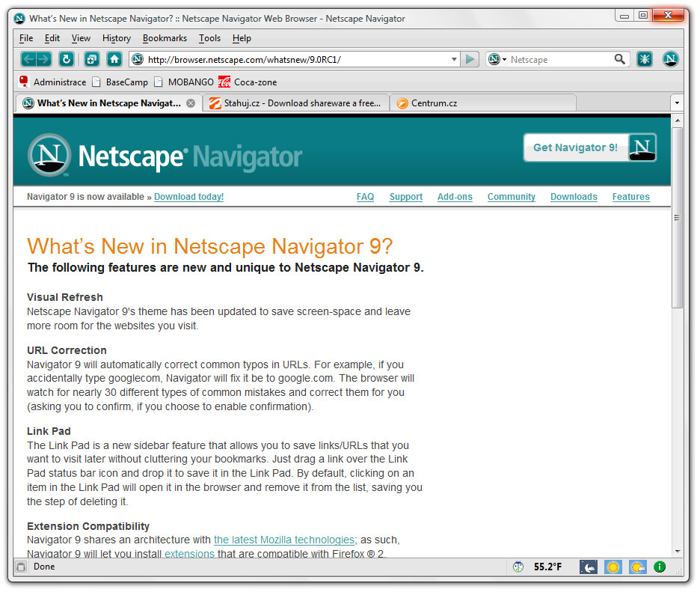Click the green info status icon
700x592 pixels.
(x=660, y=567)
